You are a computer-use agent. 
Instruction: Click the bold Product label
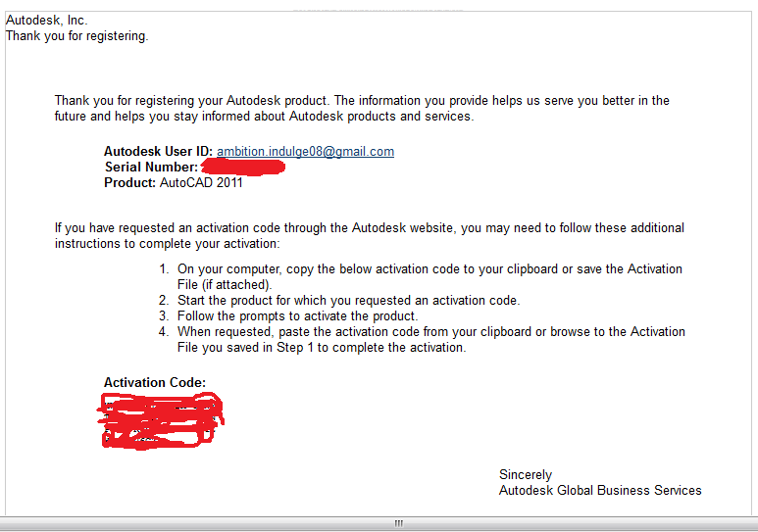pyautogui.click(x=129, y=183)
